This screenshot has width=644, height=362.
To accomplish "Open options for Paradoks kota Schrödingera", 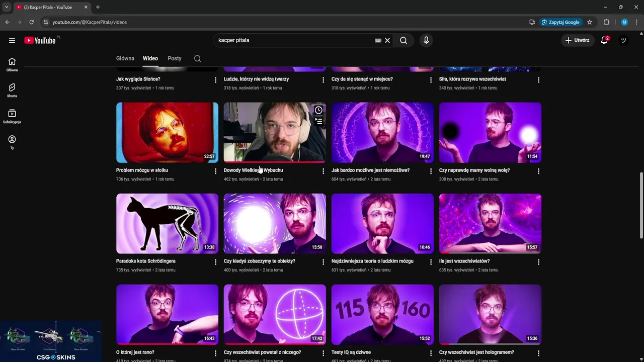I will (x=215, y=262).
